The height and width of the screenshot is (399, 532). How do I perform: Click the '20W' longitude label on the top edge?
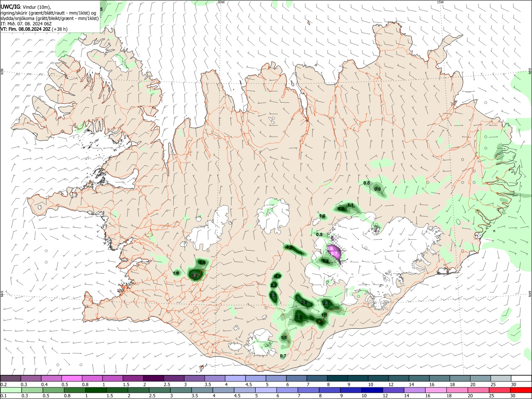coord(221,2)
